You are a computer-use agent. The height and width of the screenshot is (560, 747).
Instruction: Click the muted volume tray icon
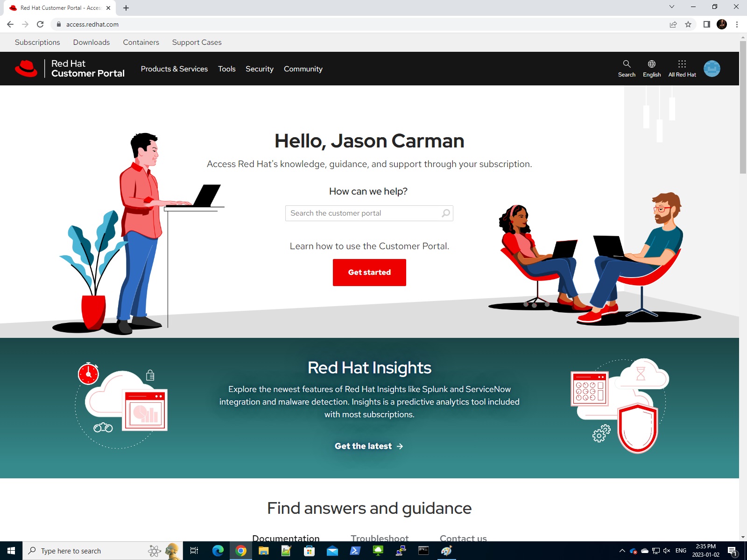coord(667,551)
